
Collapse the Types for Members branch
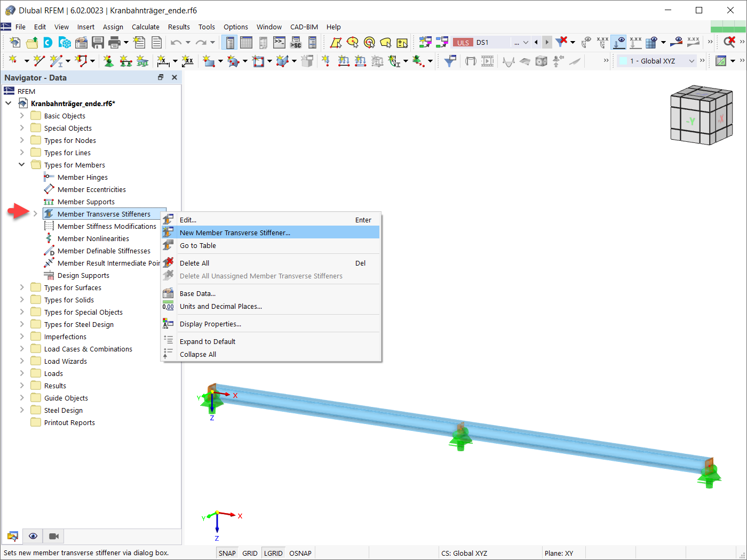click(21, 164)
